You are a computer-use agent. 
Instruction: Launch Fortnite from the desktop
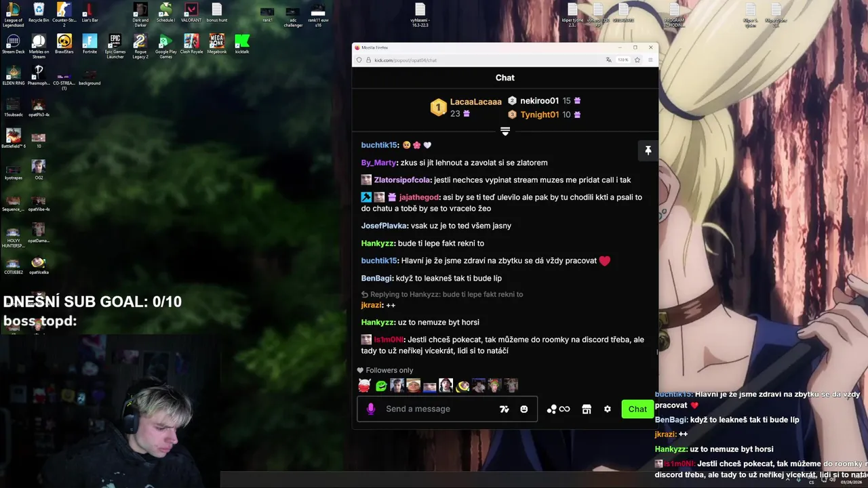(x=90, y=44)
